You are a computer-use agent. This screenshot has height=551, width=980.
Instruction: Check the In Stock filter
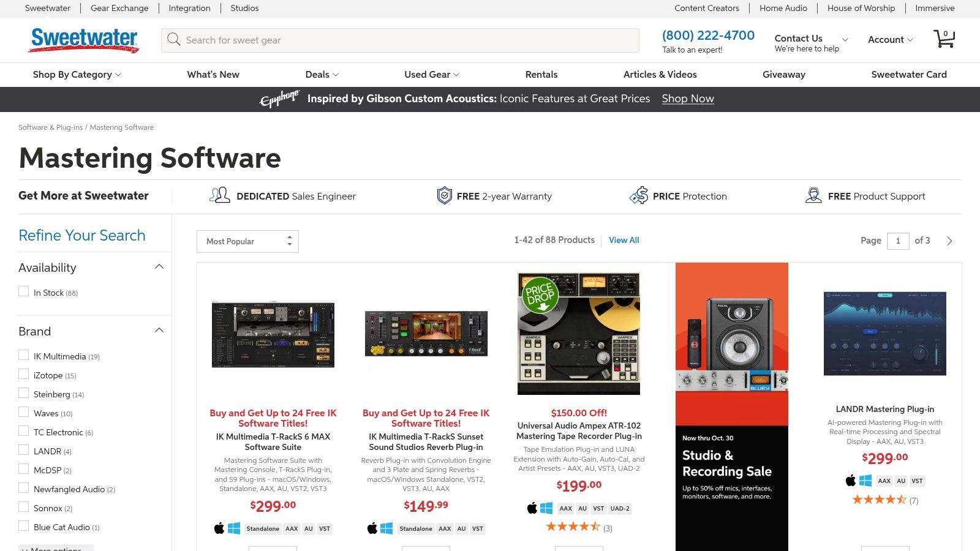pos(24,291)
